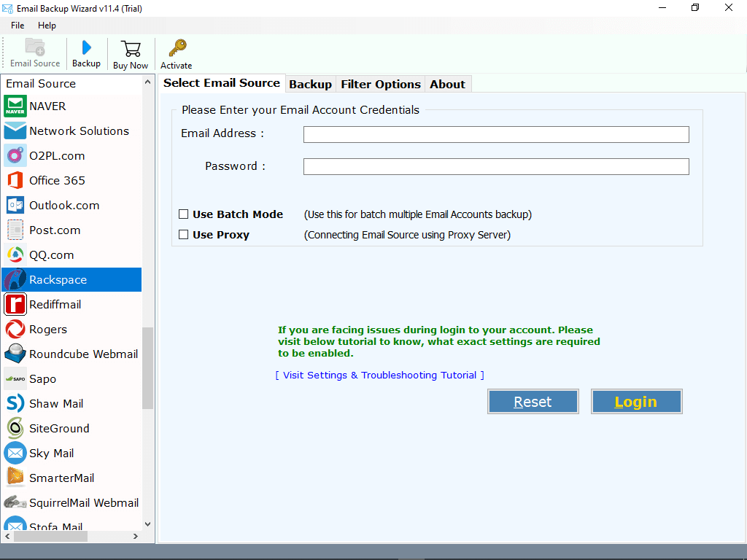Select the Rediffmail red icon
Screen dimensions: 747x560
click(15, 304)
